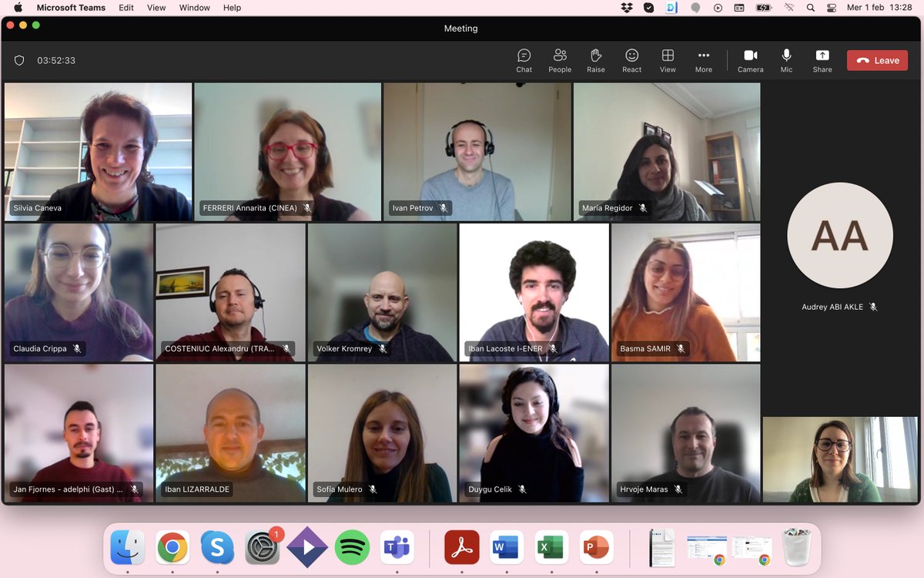Open the React emoji menu

(x=631, y=60)
